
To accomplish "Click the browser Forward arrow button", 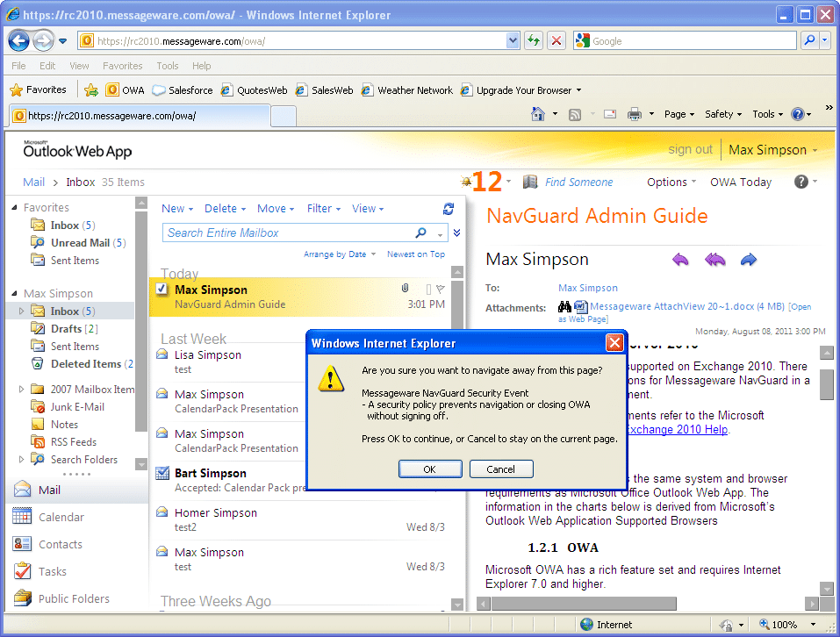I will pyautogui.click(x=43, y=40).
